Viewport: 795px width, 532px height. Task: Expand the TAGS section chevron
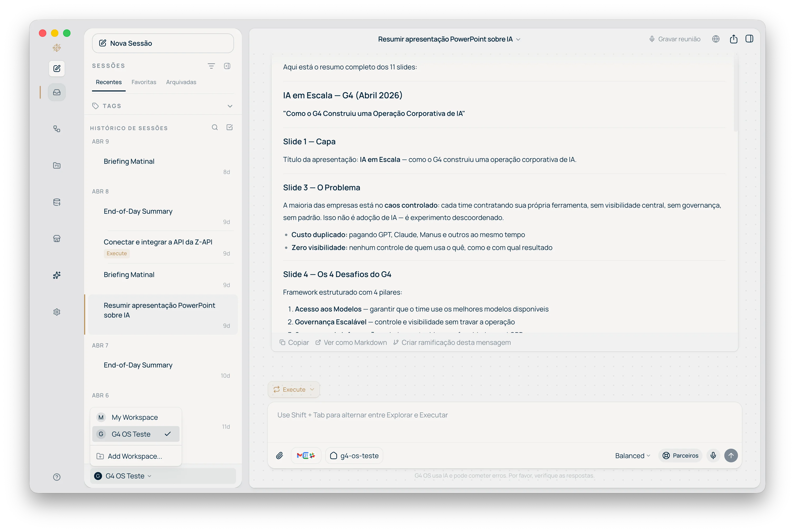(230, 106)
